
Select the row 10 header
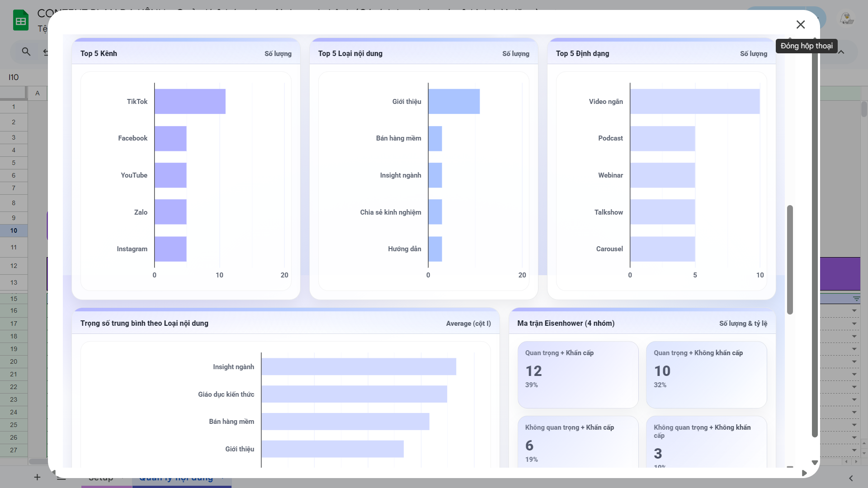[x=14, y=231]
